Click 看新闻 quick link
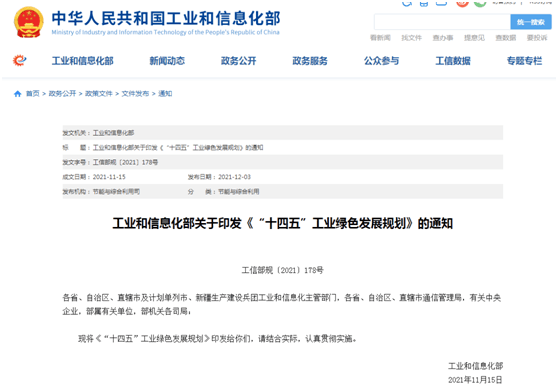558x387 pixels. pyautogui.click(x=380, y=38)
